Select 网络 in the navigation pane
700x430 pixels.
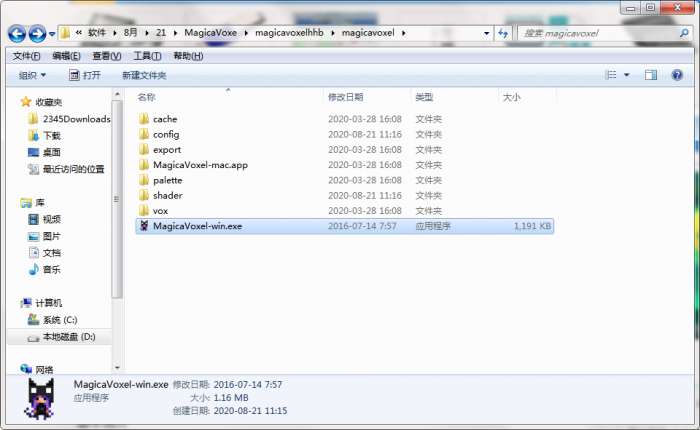(44, 370)
